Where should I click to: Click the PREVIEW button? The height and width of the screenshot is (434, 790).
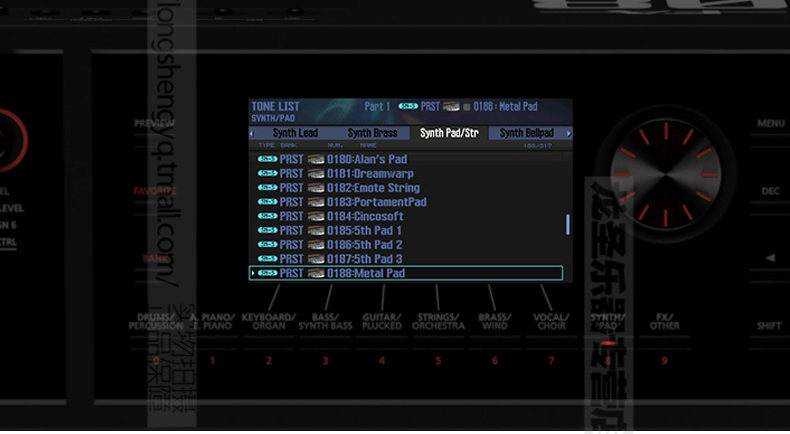tap(154, 123)
